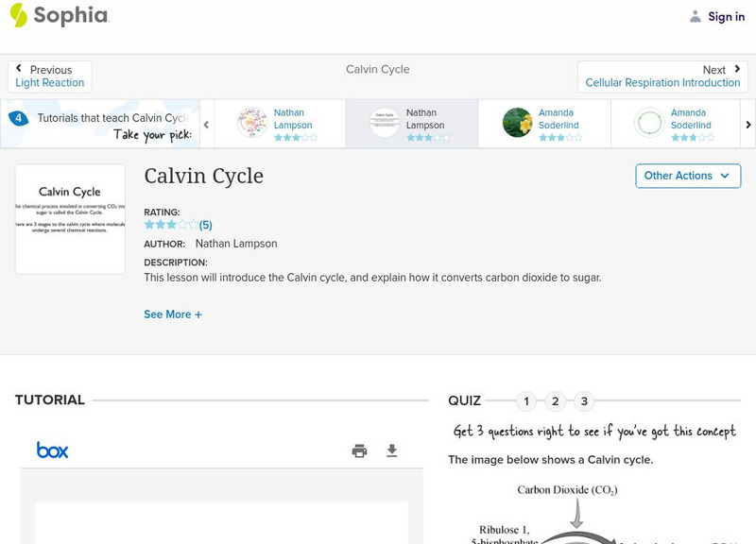Print the tutorial document
Screen dimensions: 756x544
pyautogui.click(x=359, y=450)
